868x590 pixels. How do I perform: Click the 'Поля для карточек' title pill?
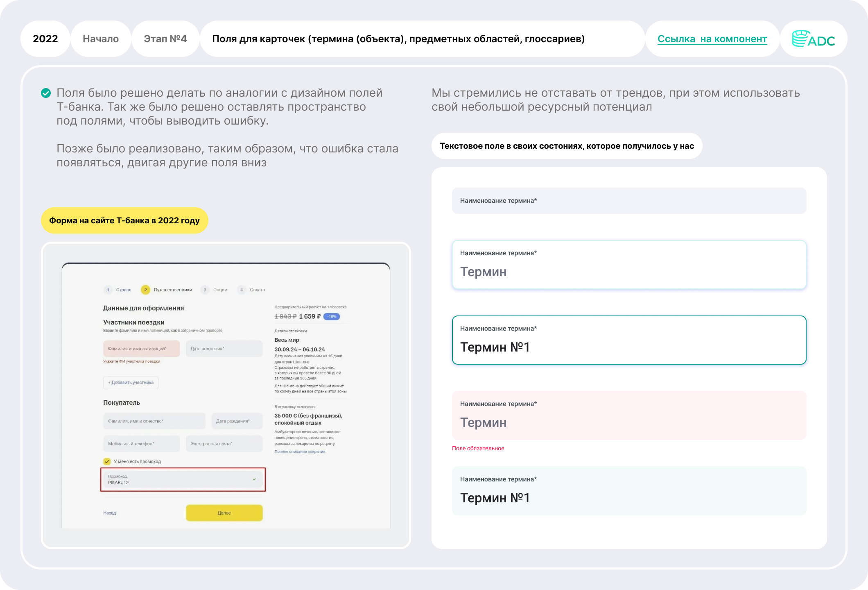[x=422, y=39]
